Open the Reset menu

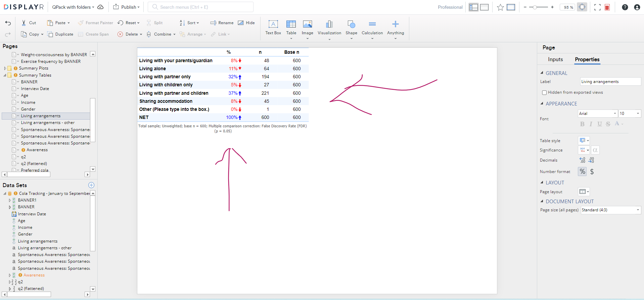[x=129, y=23]
